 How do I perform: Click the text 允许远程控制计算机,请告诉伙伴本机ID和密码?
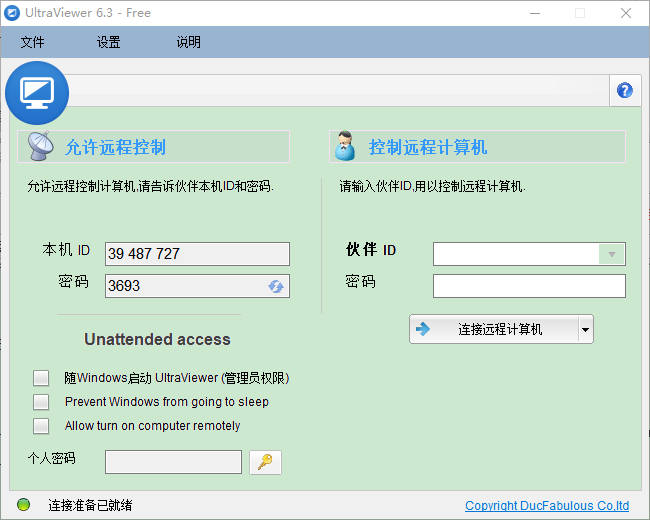[150, 186]
